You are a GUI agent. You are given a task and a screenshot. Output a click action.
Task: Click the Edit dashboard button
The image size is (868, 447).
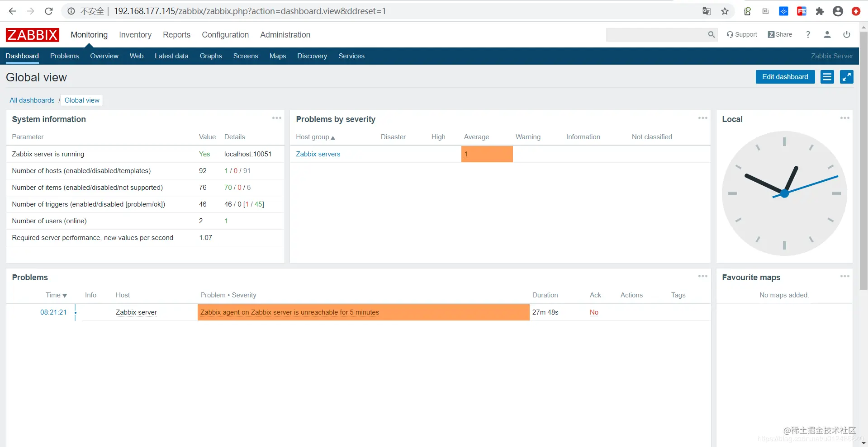pos(785,77)
